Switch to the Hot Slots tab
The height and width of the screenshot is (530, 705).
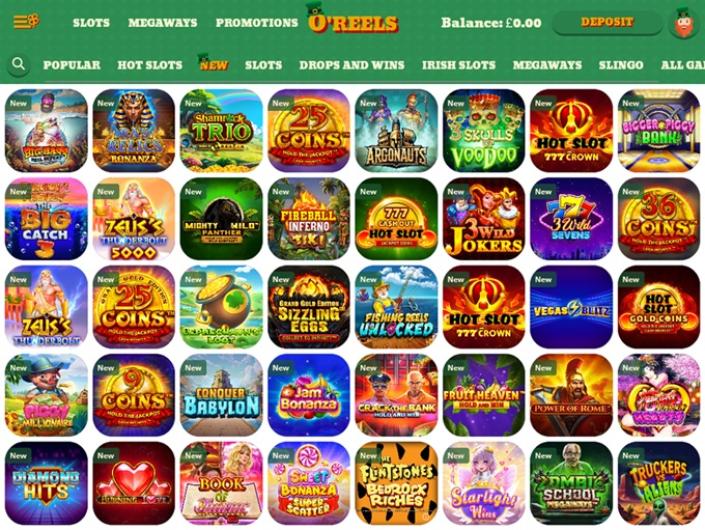coord(150,65)
